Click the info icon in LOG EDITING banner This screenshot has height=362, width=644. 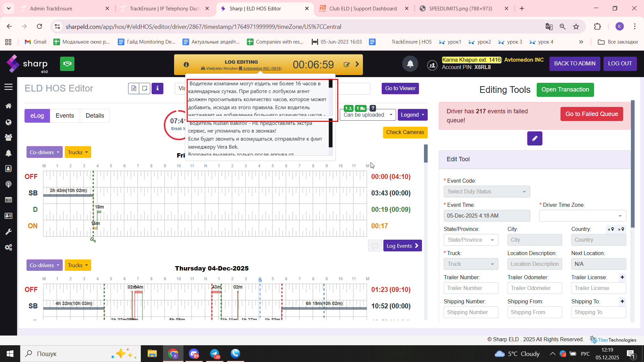coord(186,65)
